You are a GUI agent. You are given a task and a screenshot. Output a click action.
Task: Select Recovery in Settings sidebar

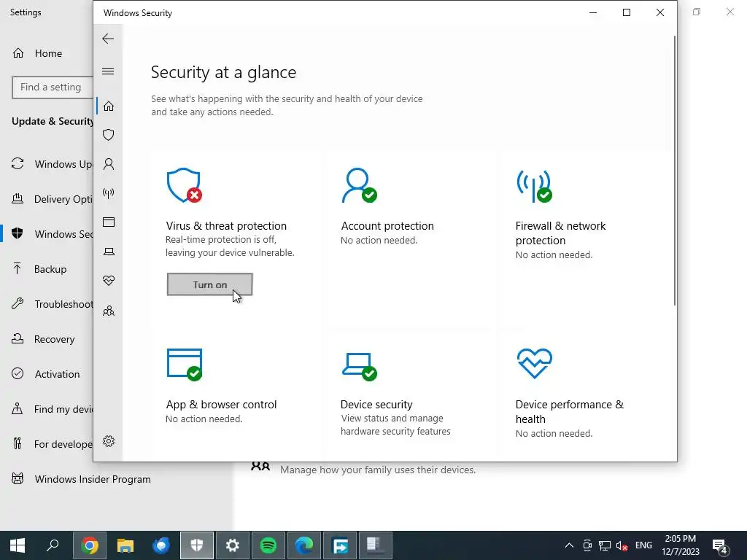[47, 339]
